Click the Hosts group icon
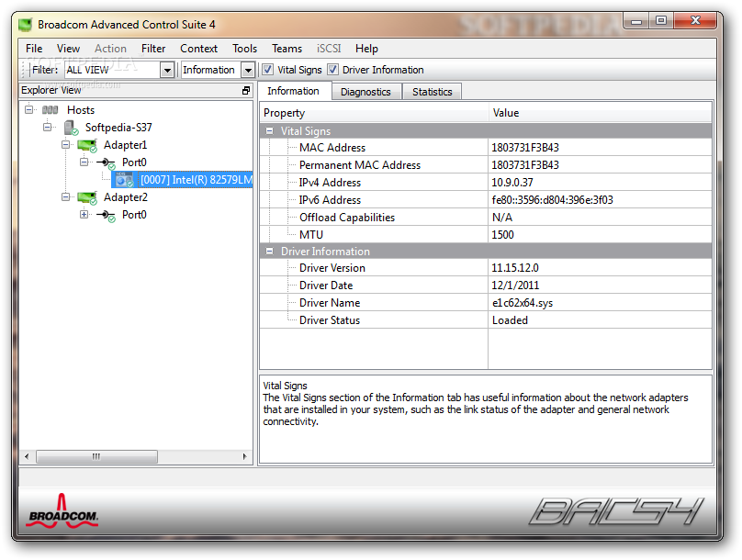This screenshot has height=560, width=742. 50,110
